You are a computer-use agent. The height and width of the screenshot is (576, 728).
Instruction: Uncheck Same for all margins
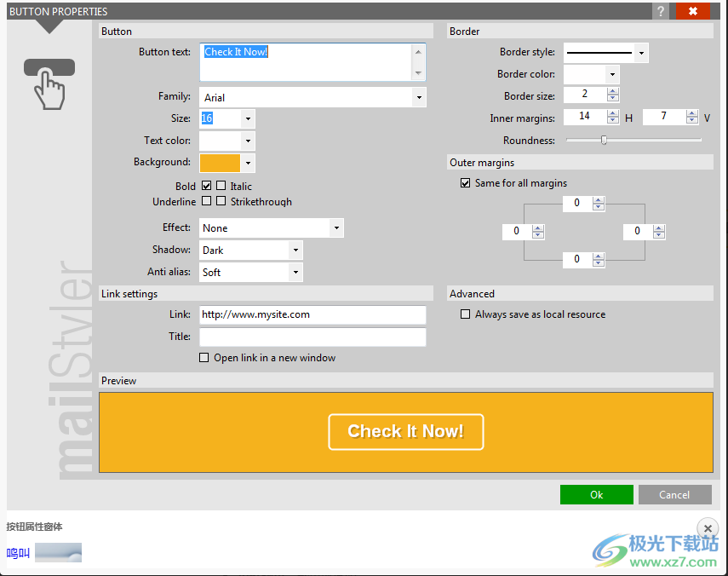click(x=466, y=182)
